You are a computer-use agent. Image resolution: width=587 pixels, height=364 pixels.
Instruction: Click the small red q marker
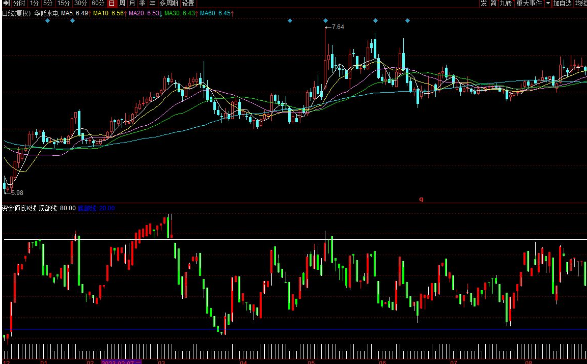421,199
